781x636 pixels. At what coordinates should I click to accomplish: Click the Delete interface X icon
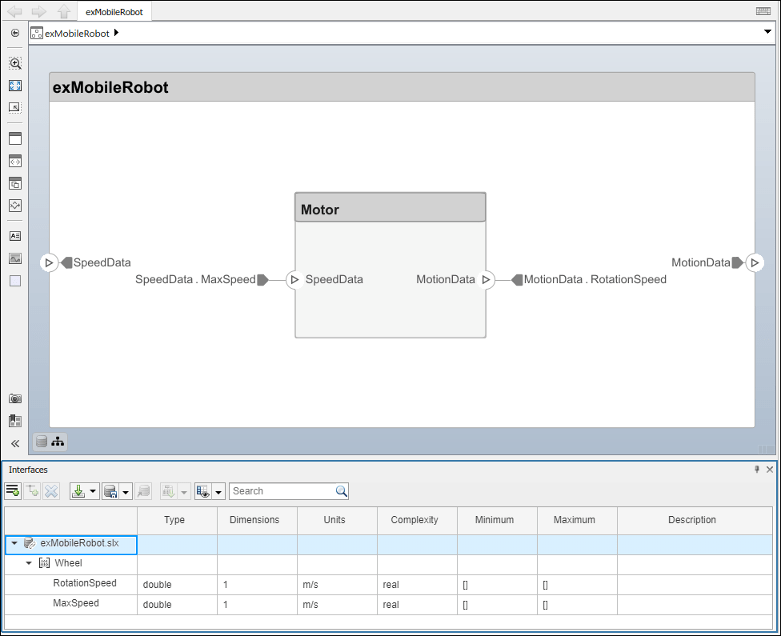[51, 491]
